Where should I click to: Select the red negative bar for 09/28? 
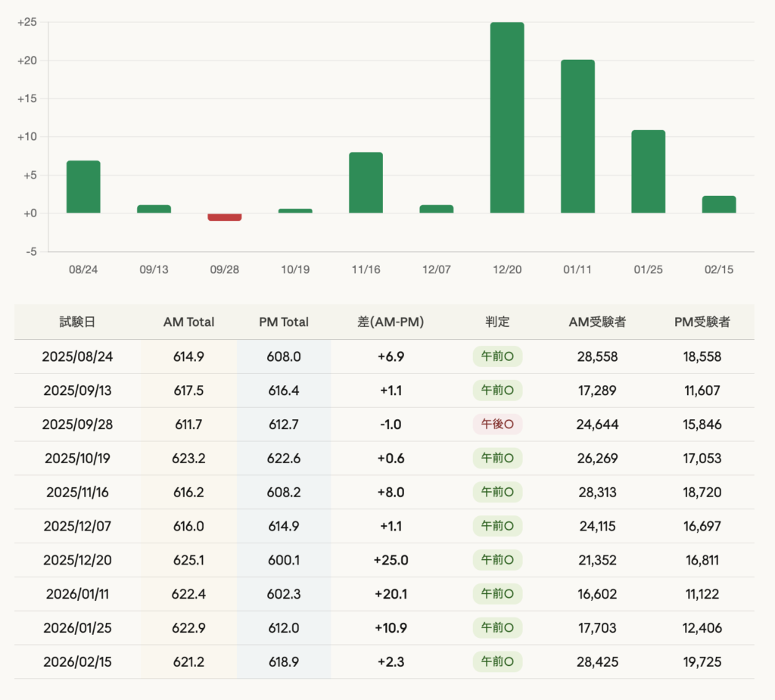(x=225, y=217)
